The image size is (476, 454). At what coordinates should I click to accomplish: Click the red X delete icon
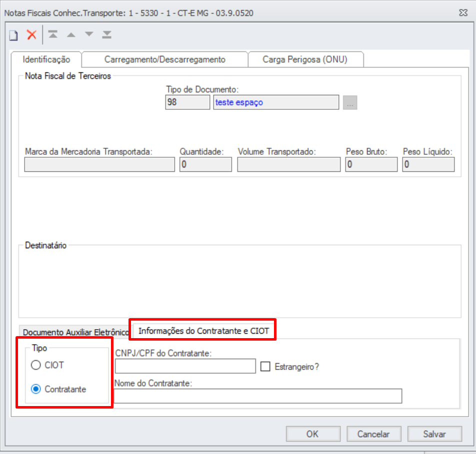[x=31, y=35]
